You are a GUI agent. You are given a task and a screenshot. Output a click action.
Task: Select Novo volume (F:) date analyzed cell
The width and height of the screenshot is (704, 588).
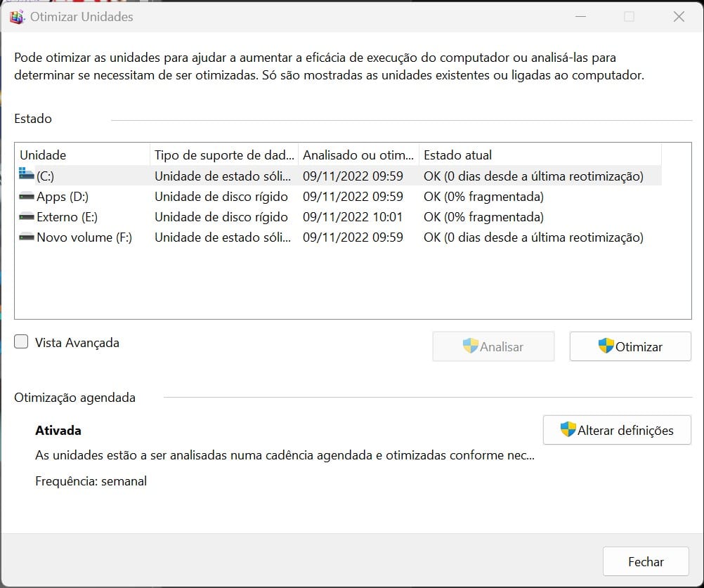pyautogui.click(x=353, y=237)
